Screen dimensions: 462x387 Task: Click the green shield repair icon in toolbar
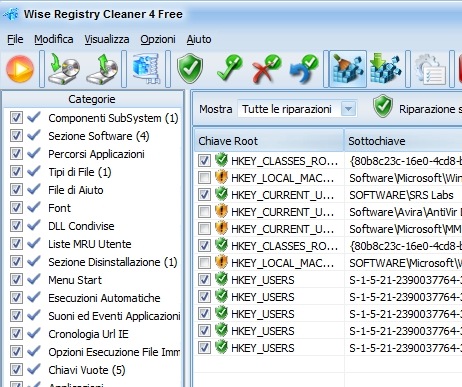pos(190,68)
